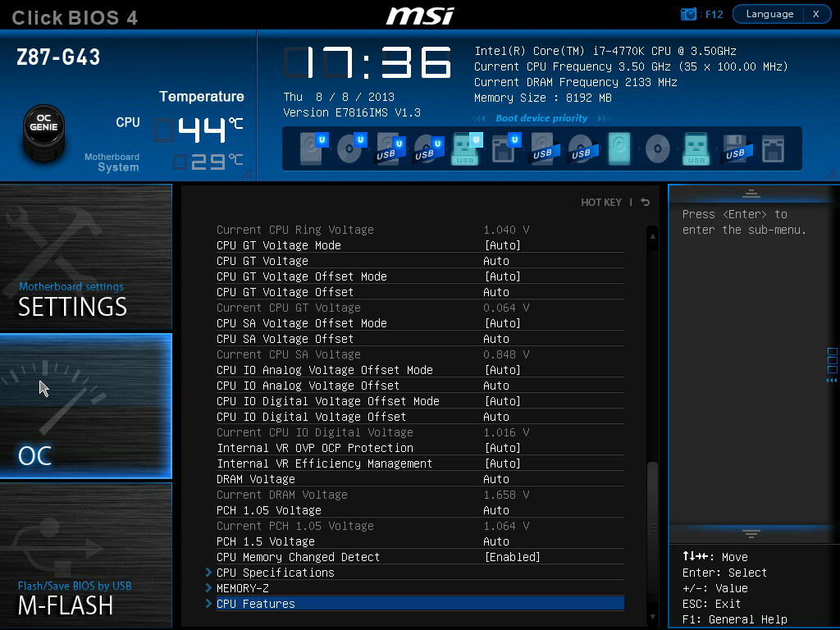Click left arrows beside Boot device priority
Screen dimensions: 840x630
pos(479,118)
